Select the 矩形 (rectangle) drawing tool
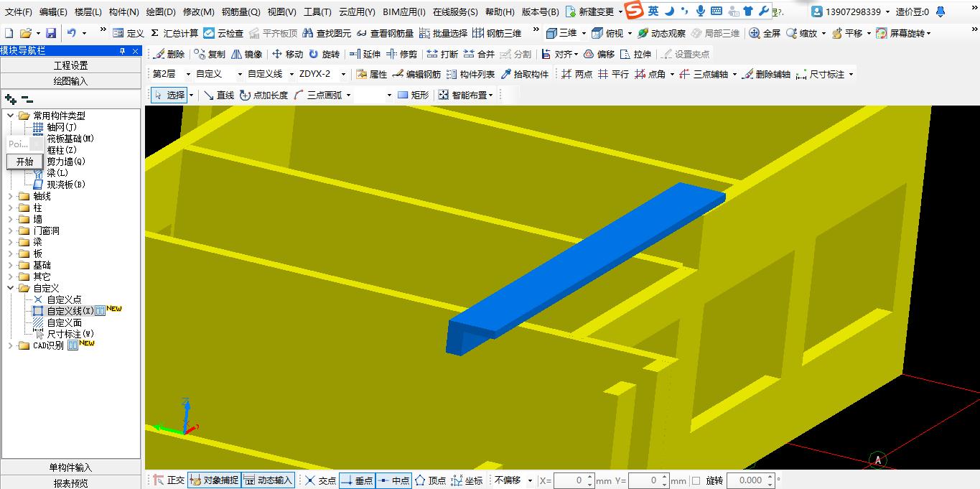 click(413, 95)
